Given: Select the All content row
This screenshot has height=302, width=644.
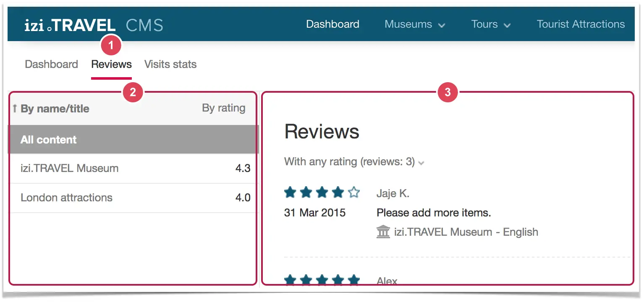Looking at the screenshot, I should [x=134, y=140].
